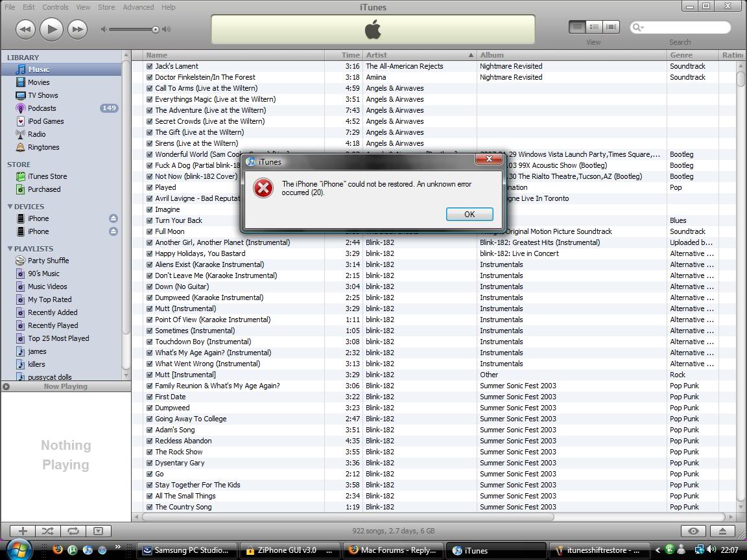Toggle shuffle at the bottom bar

point(48,531)
